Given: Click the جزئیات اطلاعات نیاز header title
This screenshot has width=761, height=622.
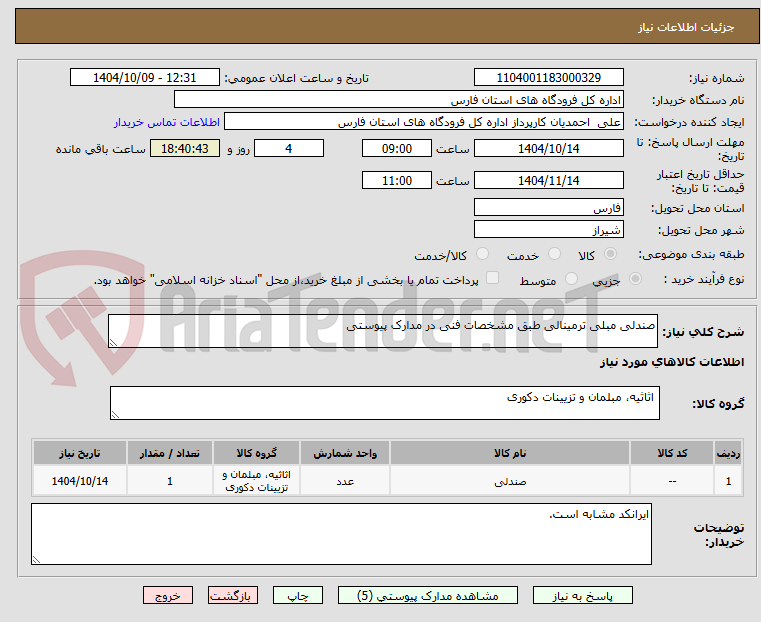Looking at the screenshot, I should [686, 27].
